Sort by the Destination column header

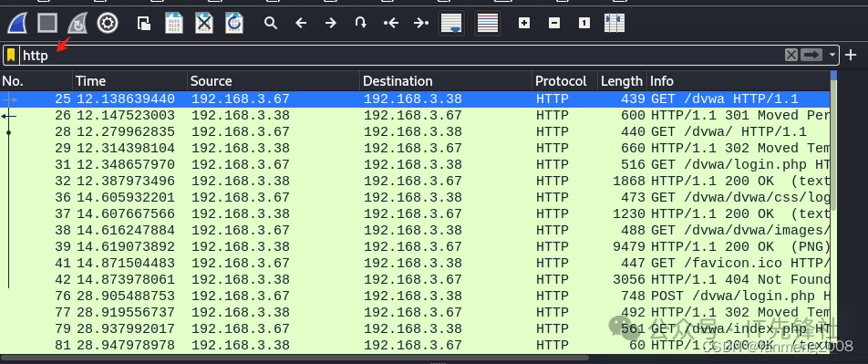click(446, 81)
